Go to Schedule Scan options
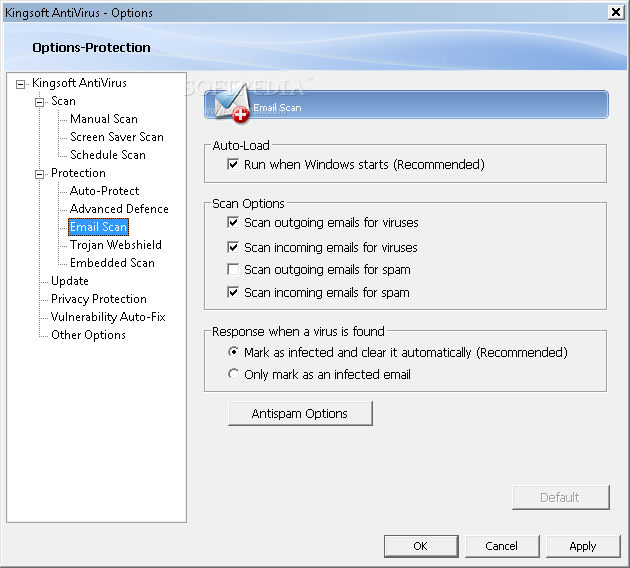This screenshot has height=568, width=630. tap(108, 155)
